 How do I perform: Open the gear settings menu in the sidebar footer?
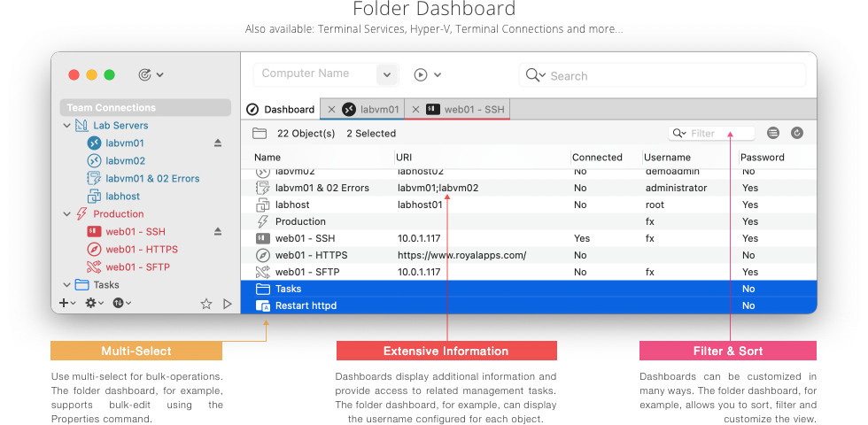[92, 303]
